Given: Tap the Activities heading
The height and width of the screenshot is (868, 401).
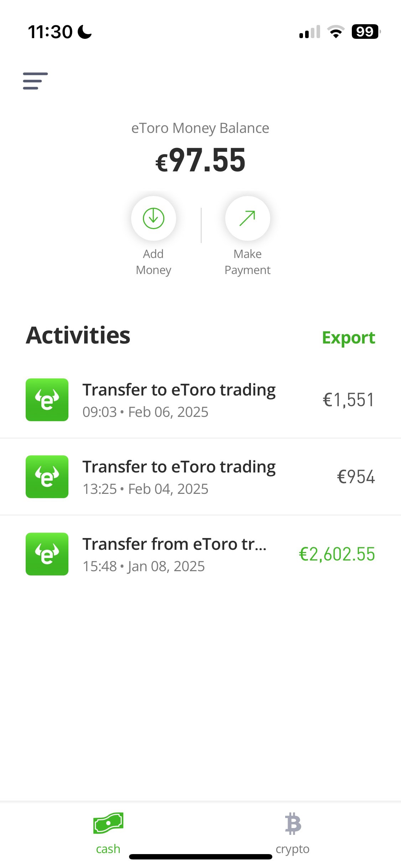Looking at the screenshot, I should click(78, 336).
